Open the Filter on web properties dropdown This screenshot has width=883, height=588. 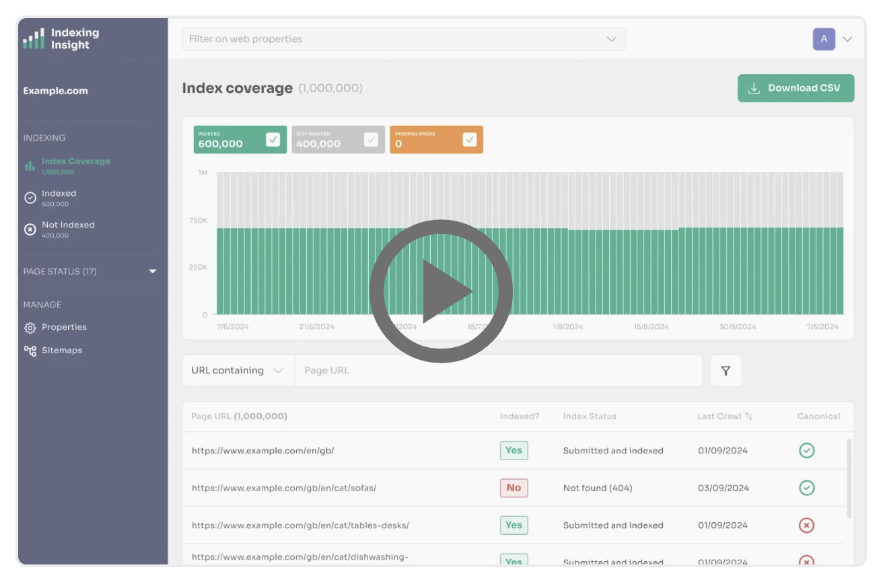tap(404, 39)
